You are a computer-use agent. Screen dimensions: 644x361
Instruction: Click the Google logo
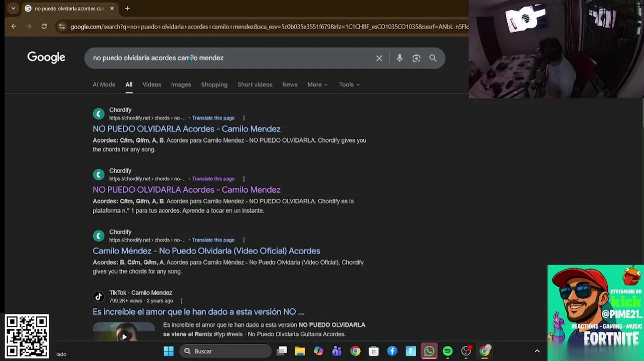(x=46, y=58)
